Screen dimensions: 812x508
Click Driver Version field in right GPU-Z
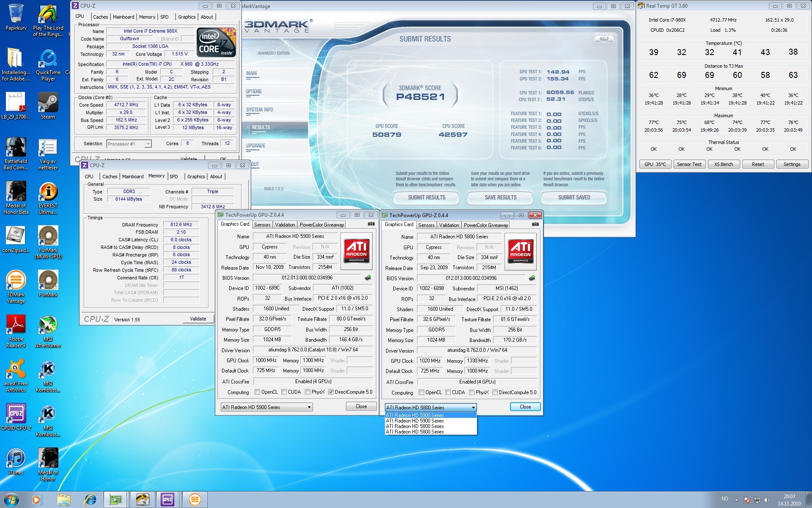point(477,350)
